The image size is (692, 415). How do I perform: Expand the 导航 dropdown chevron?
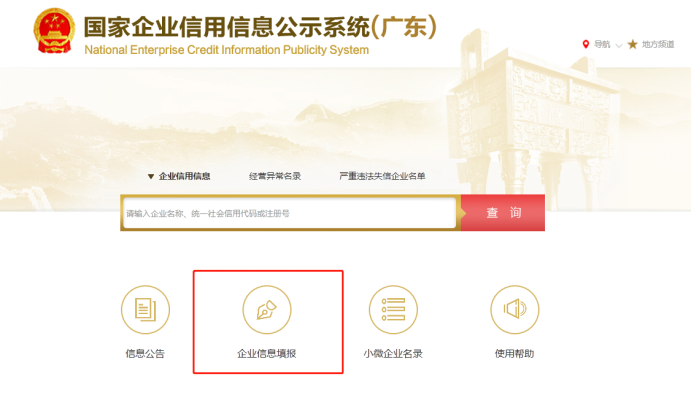tap(619, 45)
